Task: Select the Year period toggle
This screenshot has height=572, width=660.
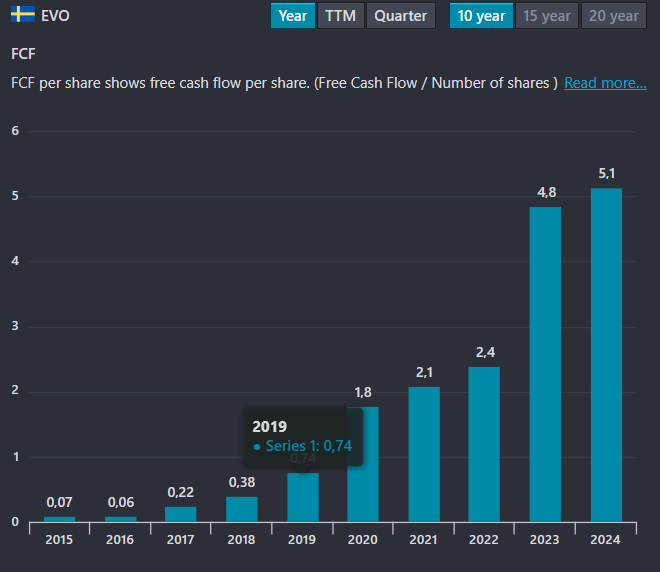Action: pyautogui.click(x=293, y=15)
